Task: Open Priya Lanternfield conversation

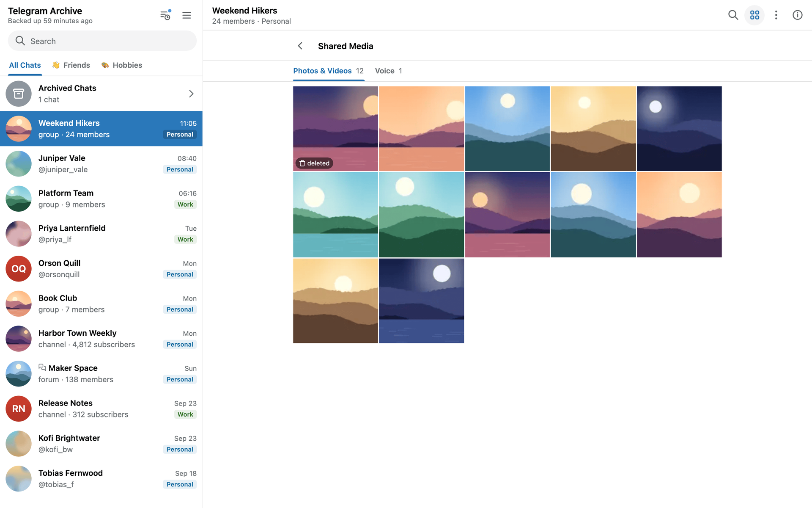Action: 101,234
